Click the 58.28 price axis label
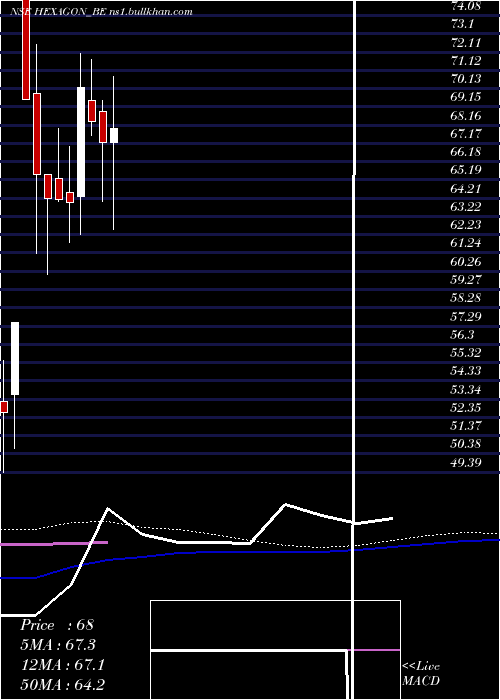 (467, 298)
